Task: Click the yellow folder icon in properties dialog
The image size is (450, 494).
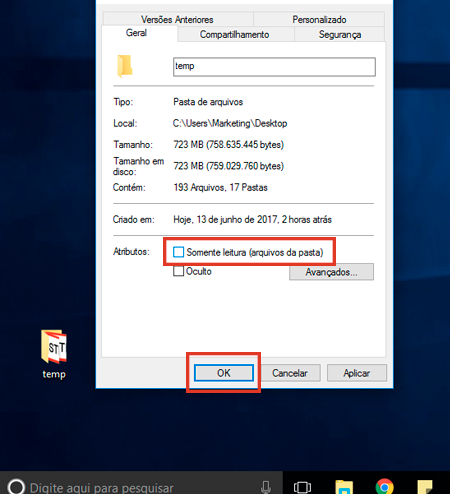Action: point(125,66)
